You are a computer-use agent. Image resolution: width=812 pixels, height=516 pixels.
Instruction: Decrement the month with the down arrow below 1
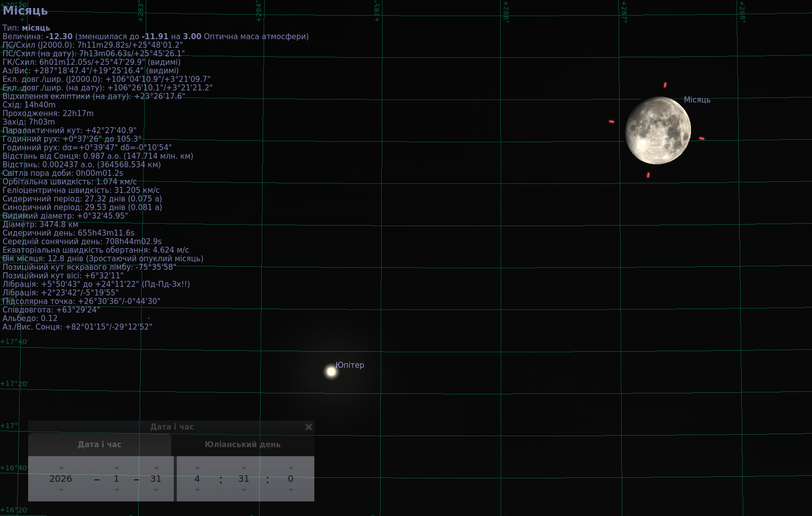click(x=117, y=490)
